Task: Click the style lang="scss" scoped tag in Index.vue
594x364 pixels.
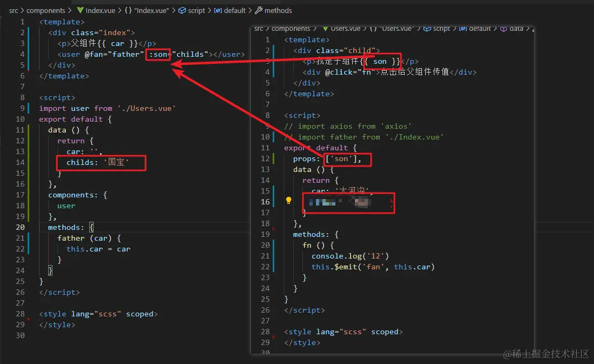Action: pyautogui.click(x=98, y=314)
